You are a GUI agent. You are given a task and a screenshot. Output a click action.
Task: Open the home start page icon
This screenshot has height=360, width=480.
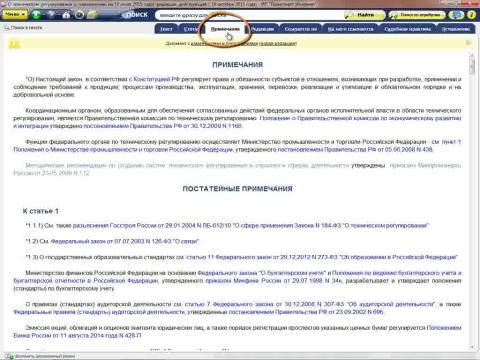point(66,15)
